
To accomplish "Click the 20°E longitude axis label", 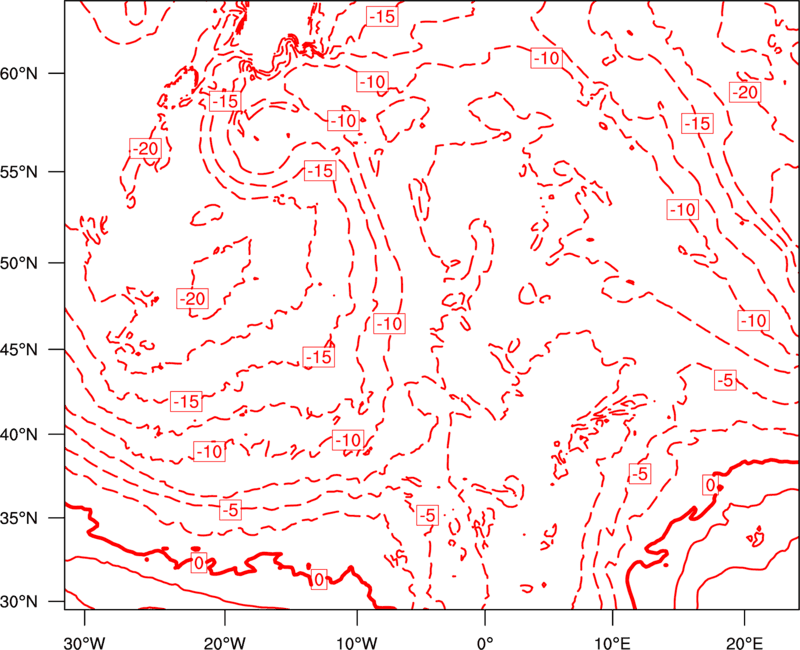I will pyautogui.click(x=744, y=643).
